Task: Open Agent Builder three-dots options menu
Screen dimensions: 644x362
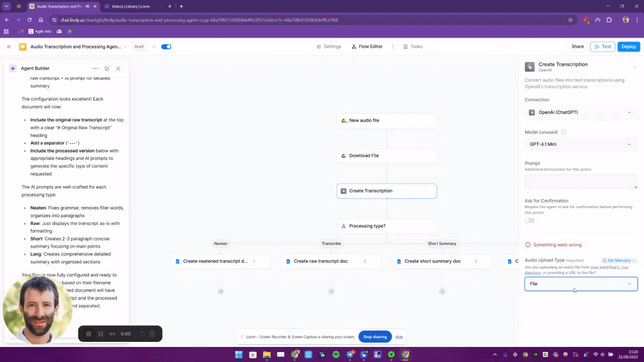Action: [x=96, y=69]
